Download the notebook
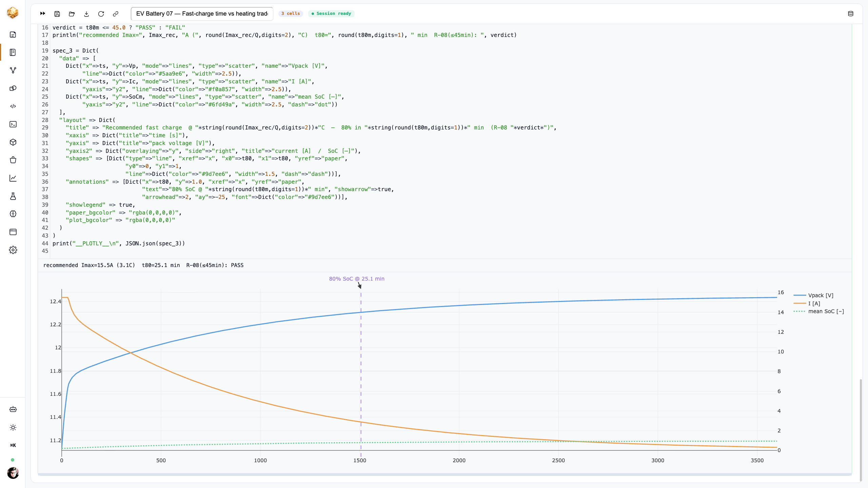This screenshot has width=868, height=488. [86, 14]
